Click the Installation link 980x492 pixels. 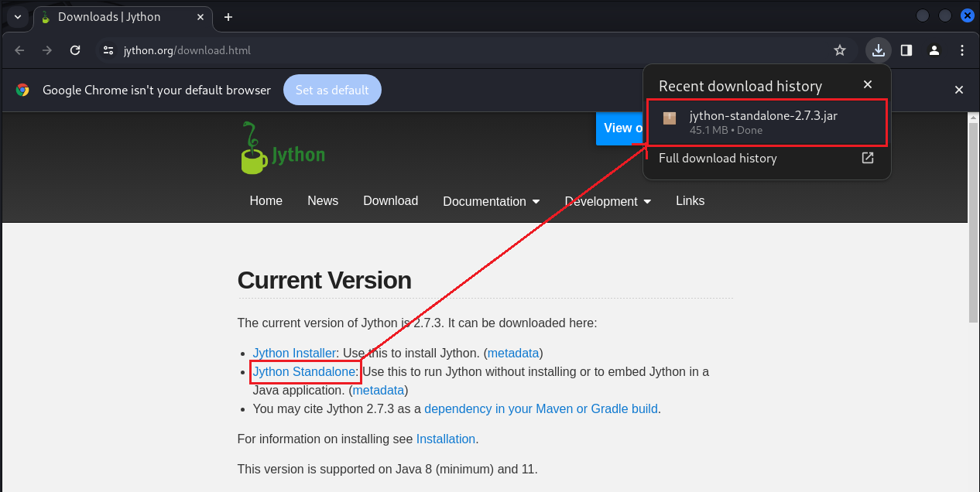coord(446,439)
